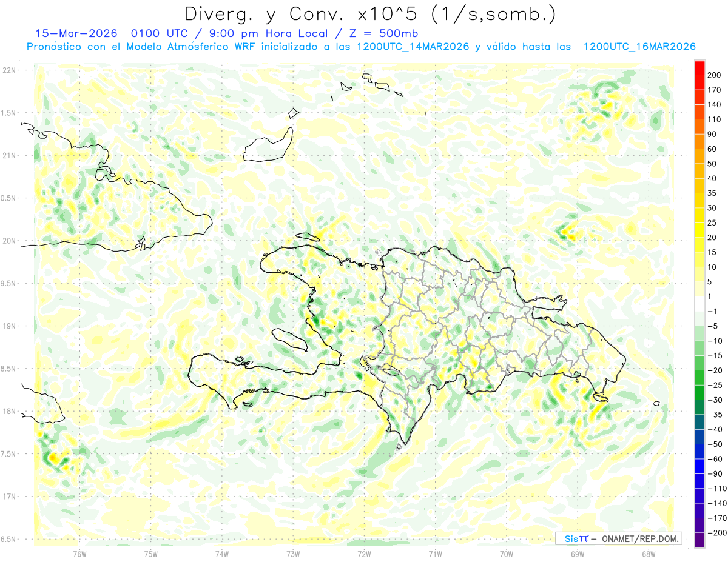The image size is (728, 562).
Task: Click the '0.5N' latitude label
Action: click(x=7, y=198)
